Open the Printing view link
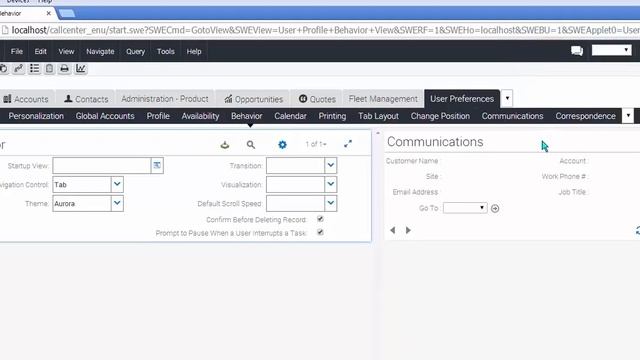The image size is (640, 360). click(x=332, y=116)
